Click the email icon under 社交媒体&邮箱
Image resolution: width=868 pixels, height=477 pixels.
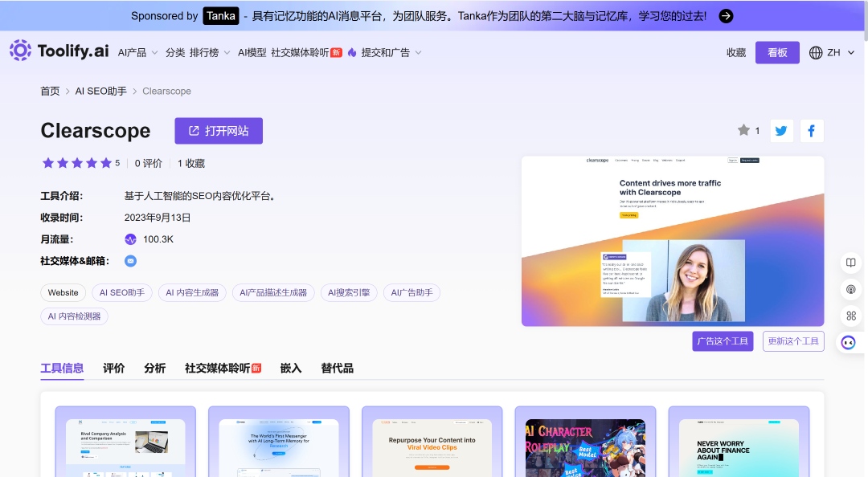pyautogui.click(x=131, y=261)
